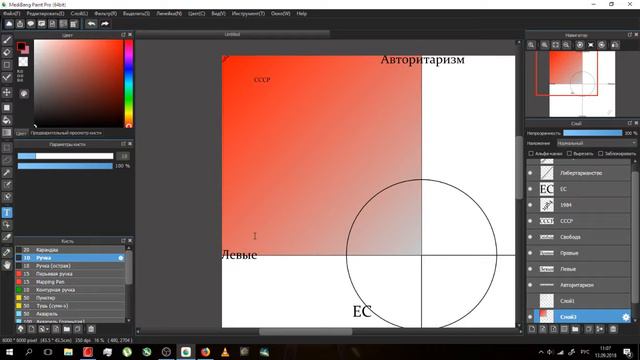Open settings gear on selected layer
The height and width of the screenshot is (360, 640).
(x=626, y=317)
